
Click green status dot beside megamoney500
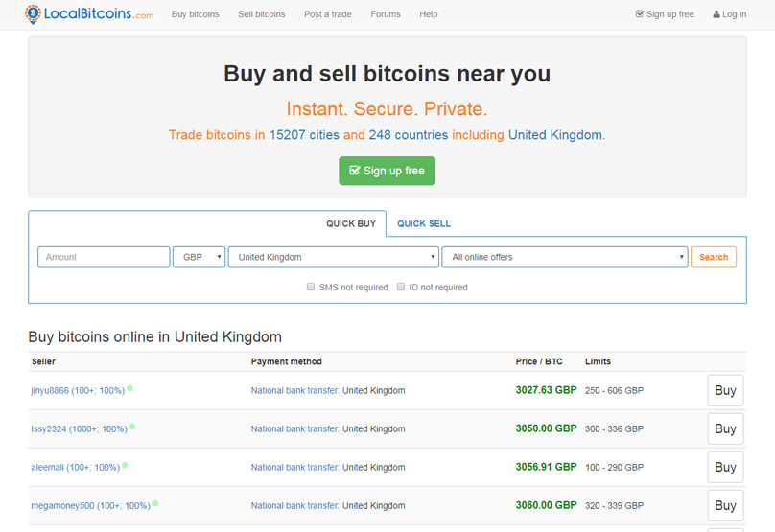click(155, 504)
